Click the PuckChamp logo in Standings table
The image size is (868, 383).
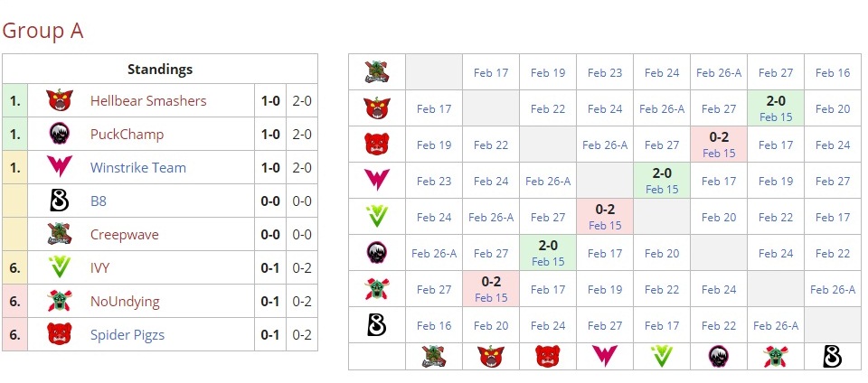[x=60, y=135]
